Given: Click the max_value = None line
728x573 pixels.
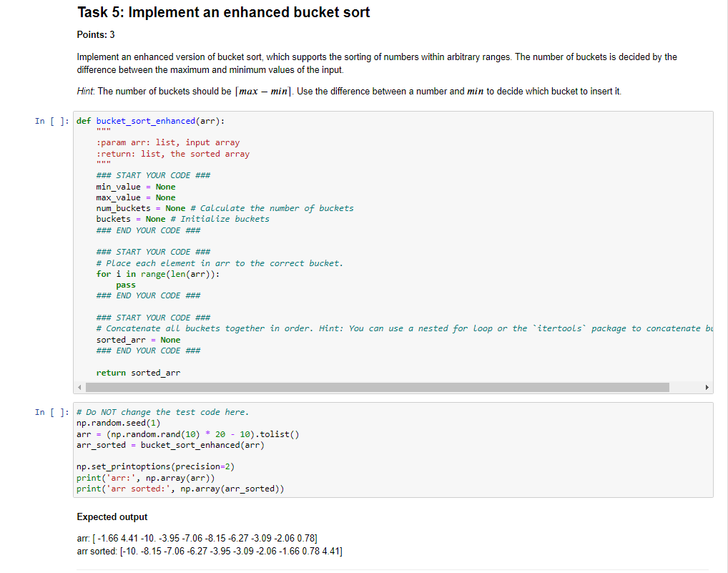Looking at the screenshot, I should (129, 197).
